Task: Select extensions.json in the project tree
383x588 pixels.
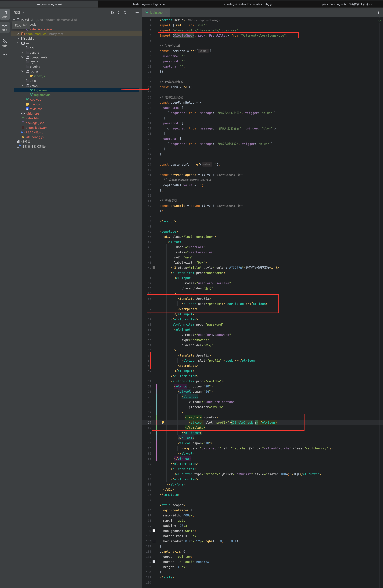Action: (41, 29)
